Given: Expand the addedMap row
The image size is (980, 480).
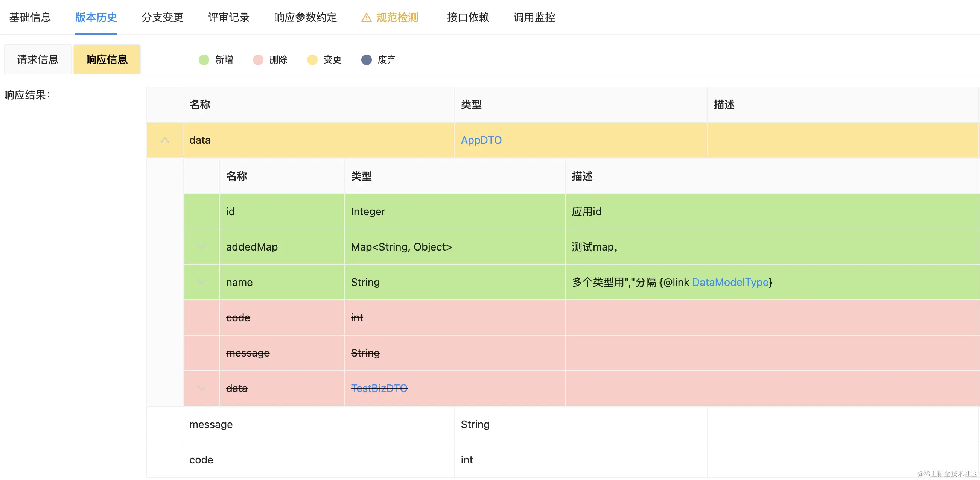Looking at the screenshot, I should [x=202, y=247].
